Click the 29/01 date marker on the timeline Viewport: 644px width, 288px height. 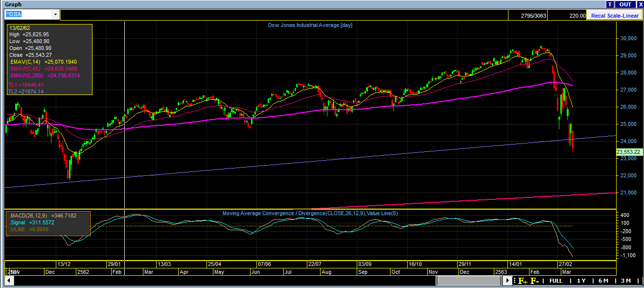coord(114,264)
